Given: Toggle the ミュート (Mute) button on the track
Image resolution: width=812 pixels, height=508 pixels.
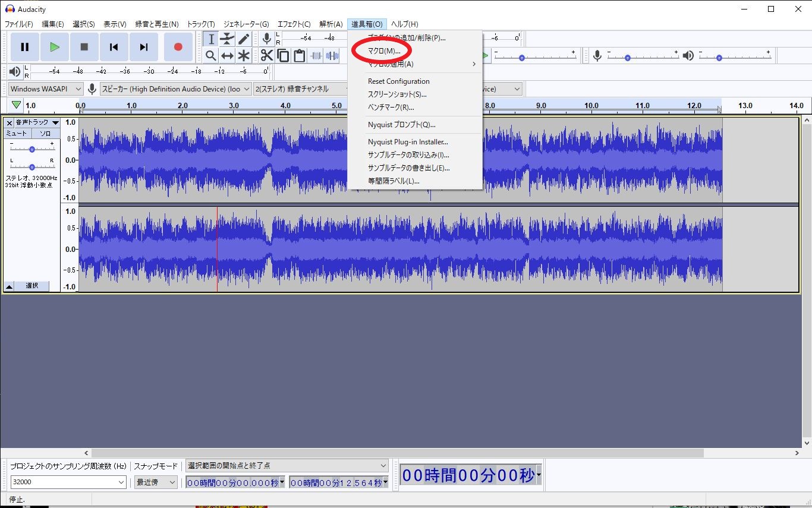Looking at the screenshot, I should click(x=17, y=134).
